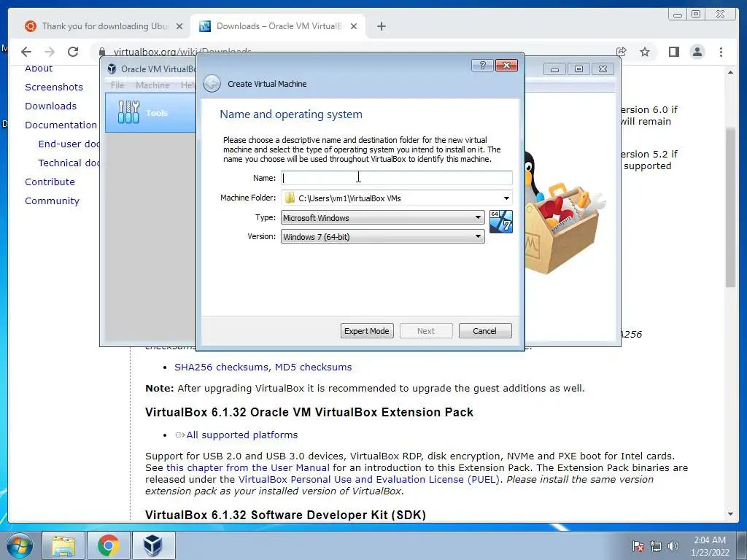Click the scroll down arrow of page scrollbar
747x560 pixels.
click(731, 514)
